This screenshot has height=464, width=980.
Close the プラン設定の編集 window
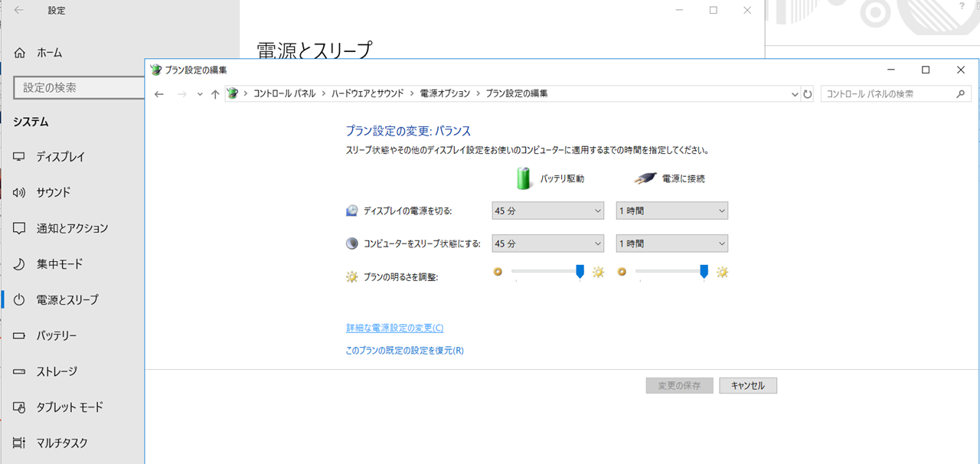pos(961,70)
